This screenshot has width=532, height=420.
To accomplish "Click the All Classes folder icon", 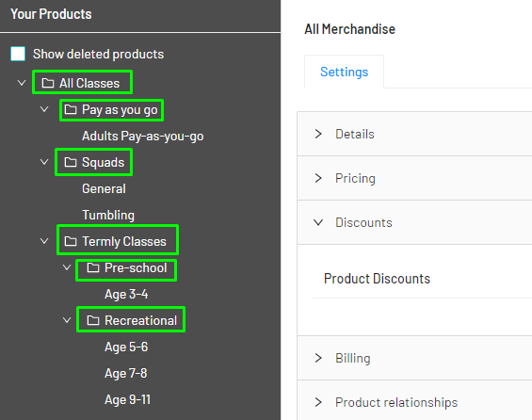I will tap(48, 83).
